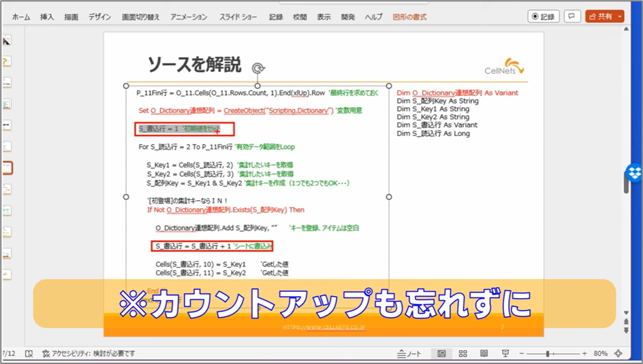Open the comments pane icon
Image resolution: width=643 pixels, height=364 pixels.
tap(571, 16)
